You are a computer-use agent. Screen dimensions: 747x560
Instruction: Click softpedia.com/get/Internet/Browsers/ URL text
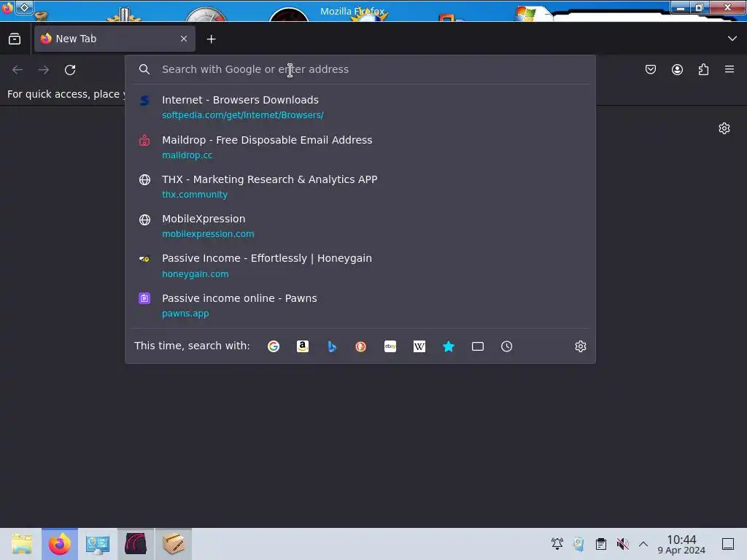[x=242, y=114]
